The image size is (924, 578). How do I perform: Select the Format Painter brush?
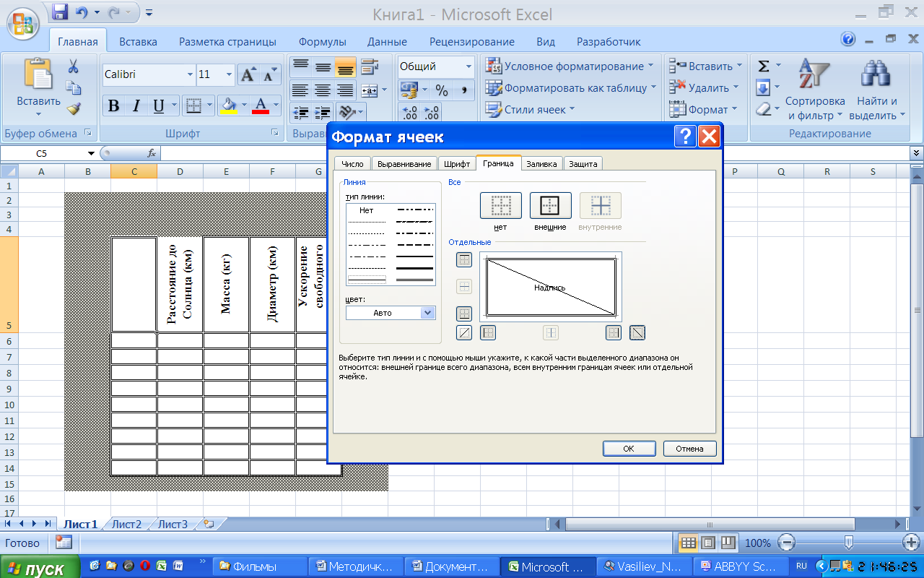pos(73,109)
